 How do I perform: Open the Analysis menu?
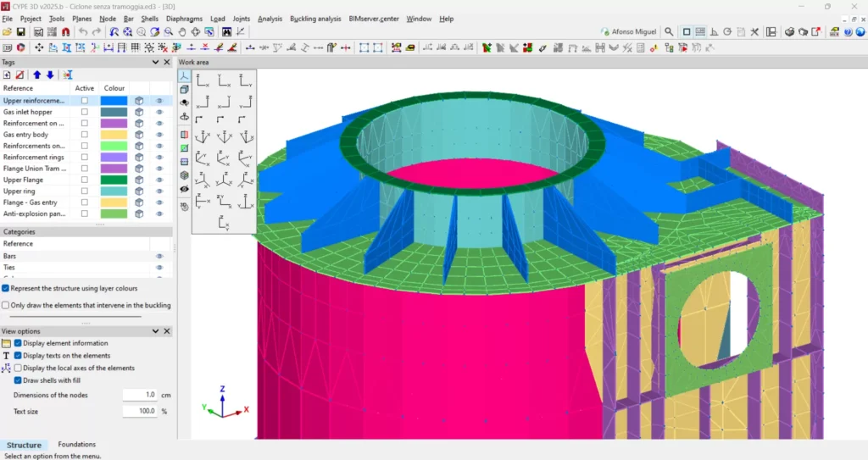[x=270, y=19]
